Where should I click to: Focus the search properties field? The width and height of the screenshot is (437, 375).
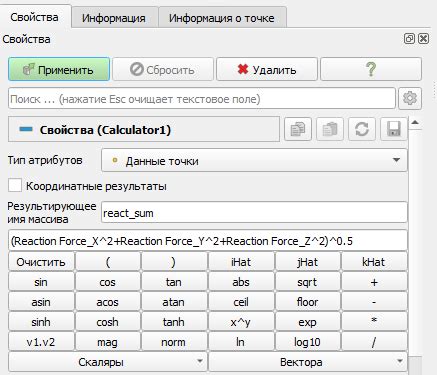202,98
